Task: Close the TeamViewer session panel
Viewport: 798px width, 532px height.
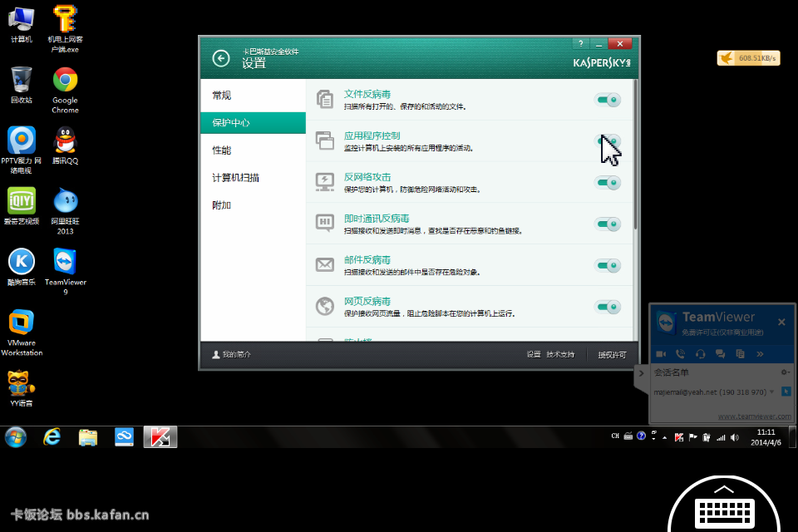Action: 781,322
